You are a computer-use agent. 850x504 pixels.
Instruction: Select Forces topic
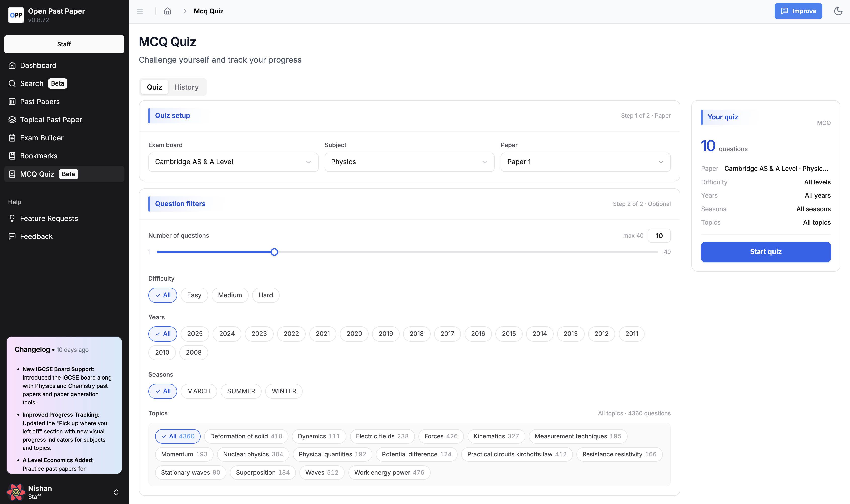(x=441, y=436)
